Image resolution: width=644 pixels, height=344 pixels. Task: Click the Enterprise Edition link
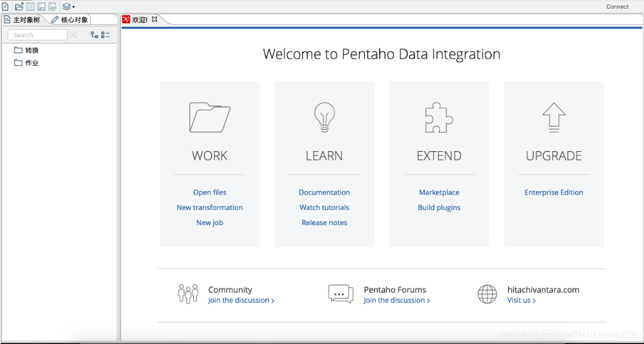pyautogui.click(x=553, y=192)
